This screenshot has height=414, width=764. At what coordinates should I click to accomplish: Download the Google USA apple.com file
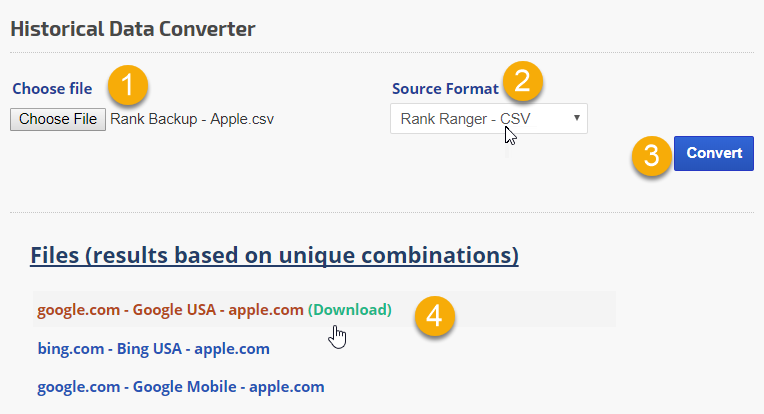[x=350, y=310]
